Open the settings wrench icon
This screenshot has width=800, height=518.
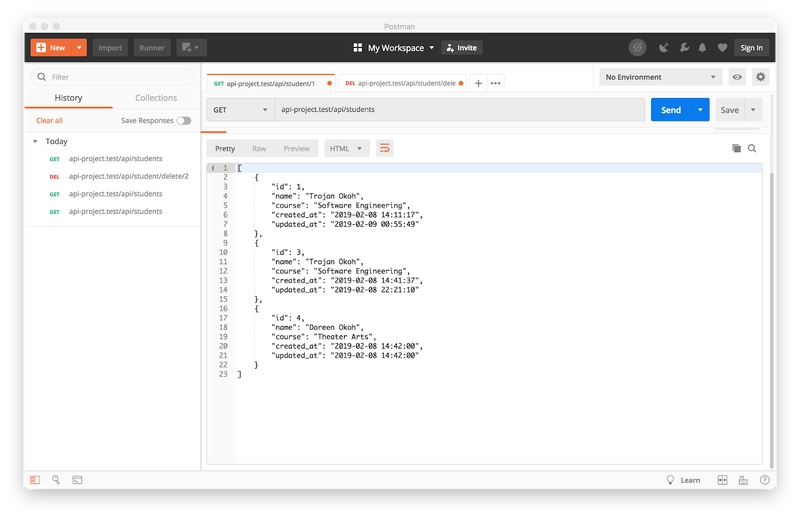coord(684,47)
